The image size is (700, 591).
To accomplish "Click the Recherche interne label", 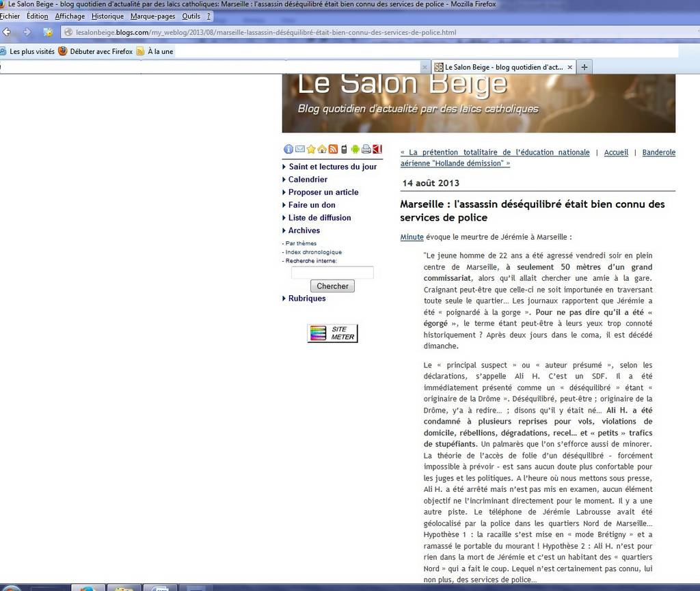I will 311,261.
